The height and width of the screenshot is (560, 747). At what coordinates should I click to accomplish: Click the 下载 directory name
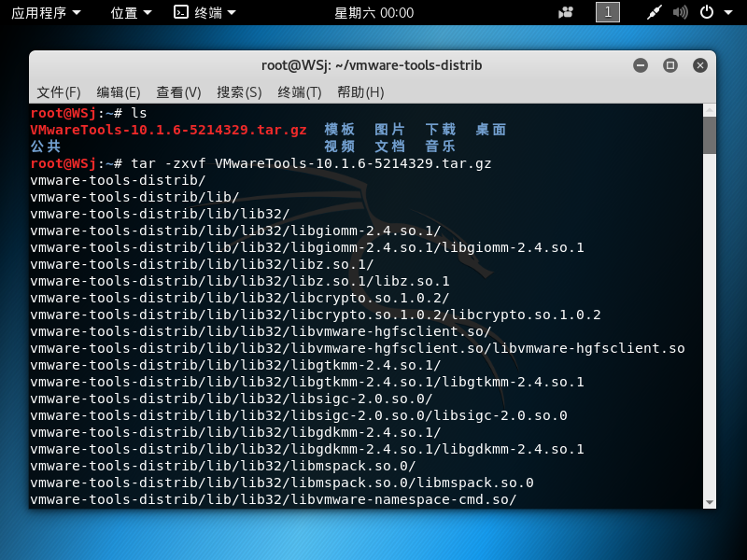(440, 130)
